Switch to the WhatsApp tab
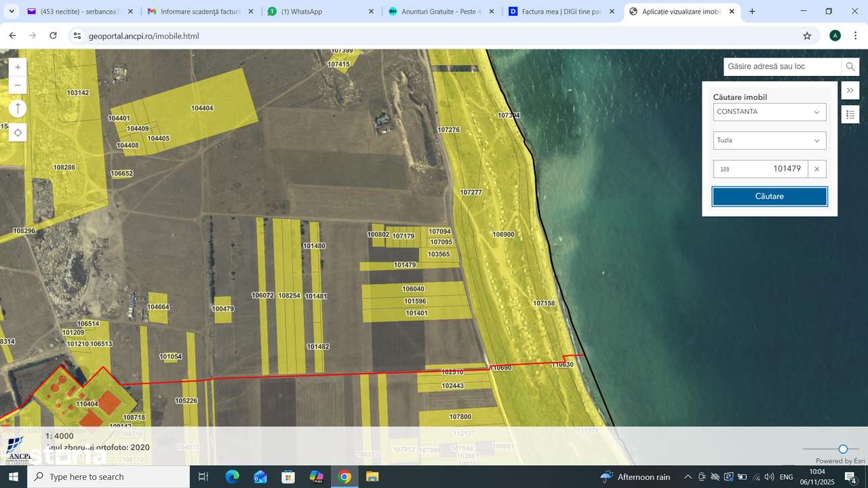This screenshot has width=868, height=488. 319,12
